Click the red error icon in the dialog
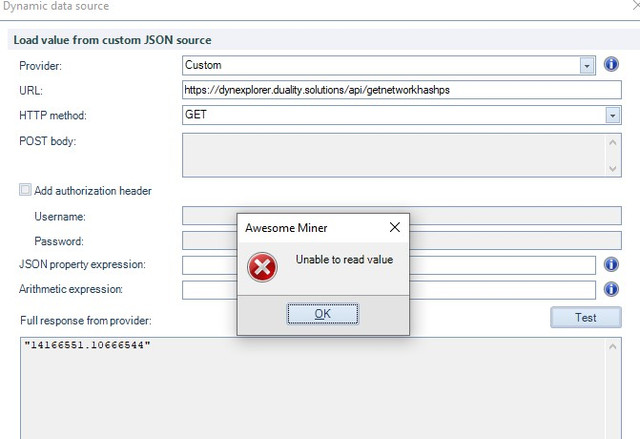Image resolution: width=640 pixels, height=439 pixels. coord(262,267)
